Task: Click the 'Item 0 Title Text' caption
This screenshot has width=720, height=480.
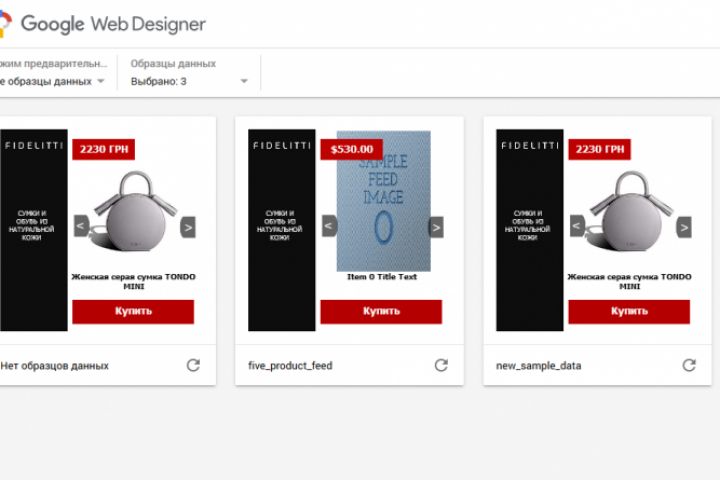Action: [382, 277]
